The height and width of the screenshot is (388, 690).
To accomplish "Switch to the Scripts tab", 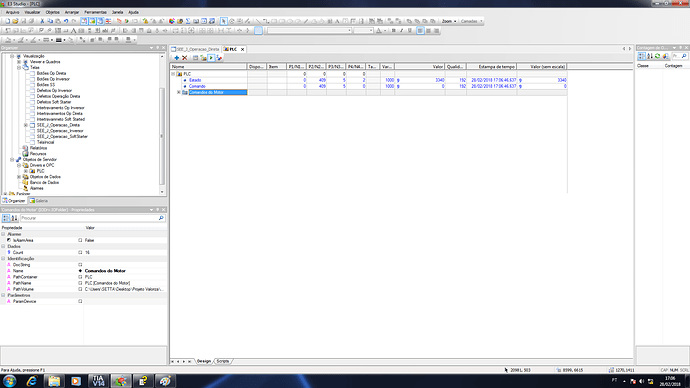I will coord(223,361).
